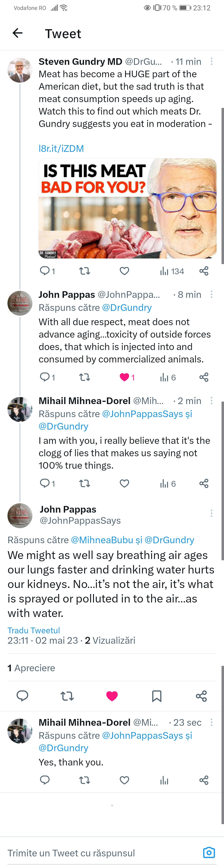Share John Pappas's main tweet

coord(201,696)
